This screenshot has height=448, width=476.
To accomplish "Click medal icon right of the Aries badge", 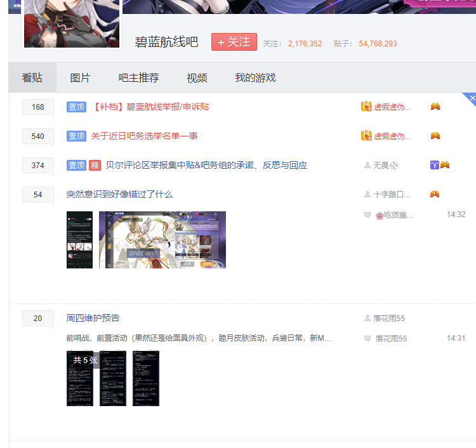I will 445,165.
